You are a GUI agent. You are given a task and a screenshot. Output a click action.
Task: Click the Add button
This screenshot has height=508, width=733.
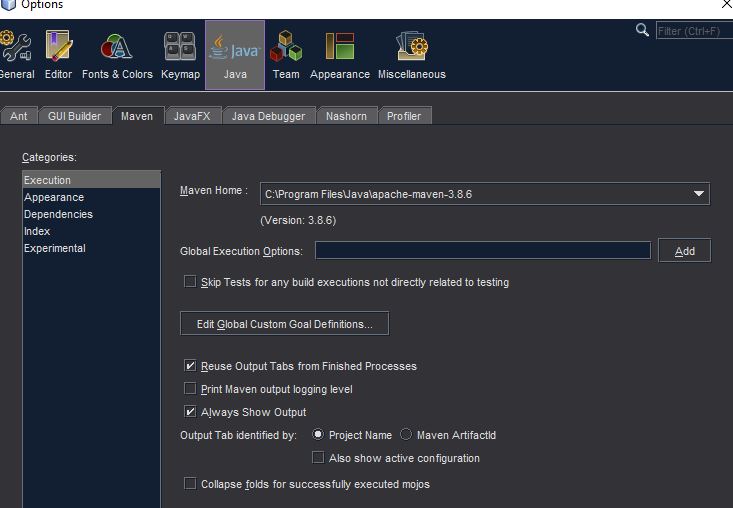[x=684, y=250]
